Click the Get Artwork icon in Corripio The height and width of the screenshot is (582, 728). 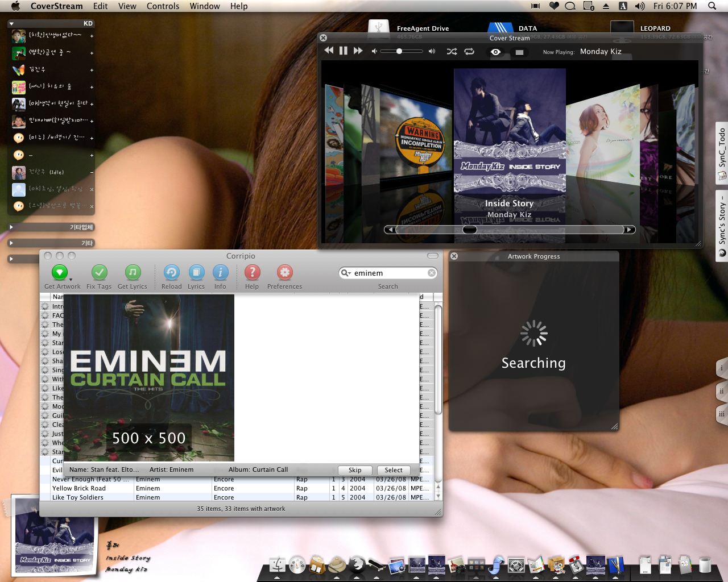pos(59,272)
